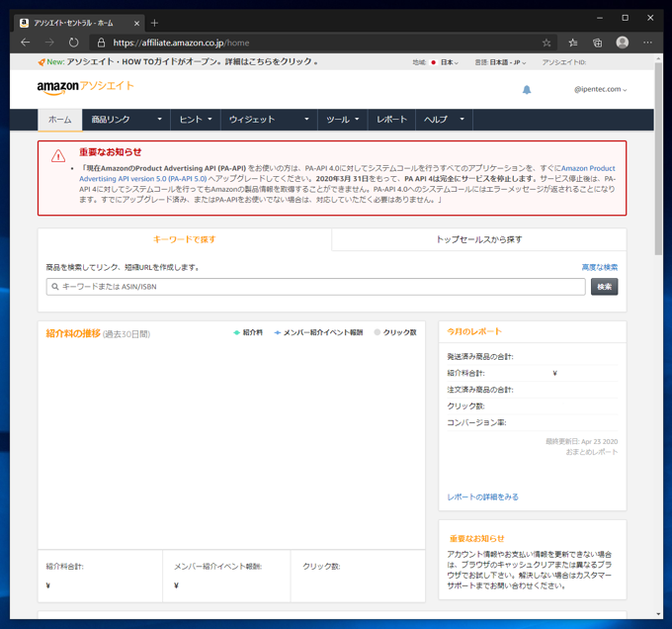Expand the ヒント menu
The height and width of the screenshot is (629, 672).
click(196, 120)
